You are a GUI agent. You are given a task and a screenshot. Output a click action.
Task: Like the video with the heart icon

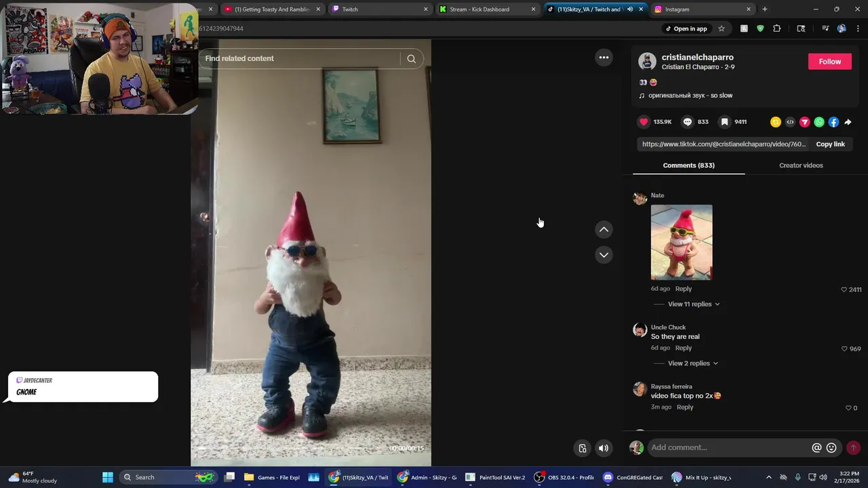(644, 122)
